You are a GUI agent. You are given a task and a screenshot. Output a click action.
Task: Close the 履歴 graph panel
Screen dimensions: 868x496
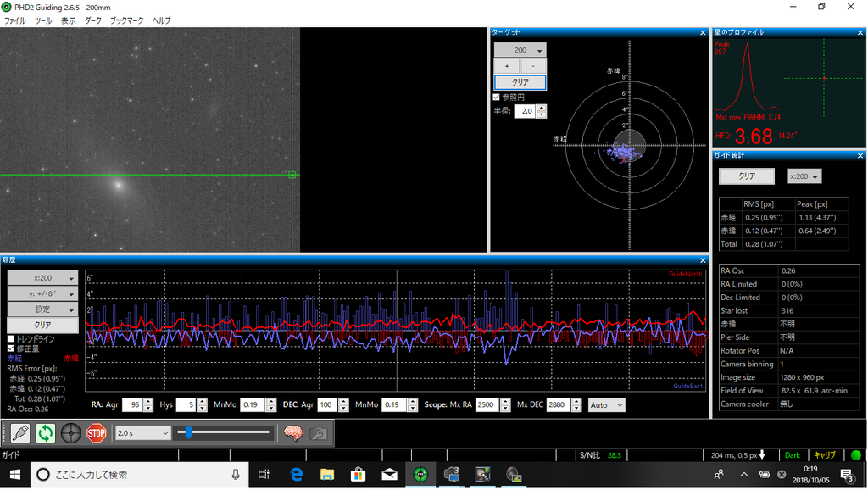pyautogui.click(x=703, y=260)
